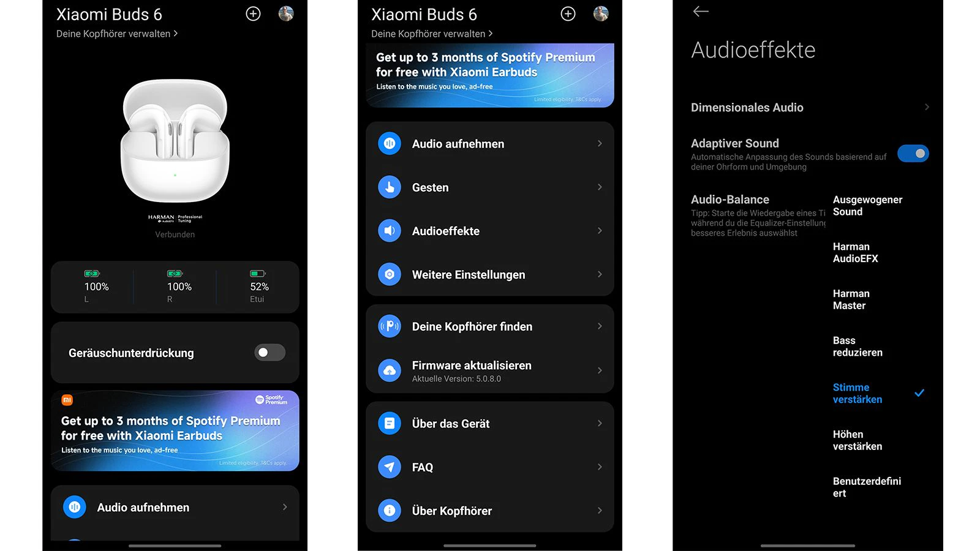Toggle the Geräuschunterdrückung switch
Viewport: 980px width, 551px height.
(x=270, y=353)
